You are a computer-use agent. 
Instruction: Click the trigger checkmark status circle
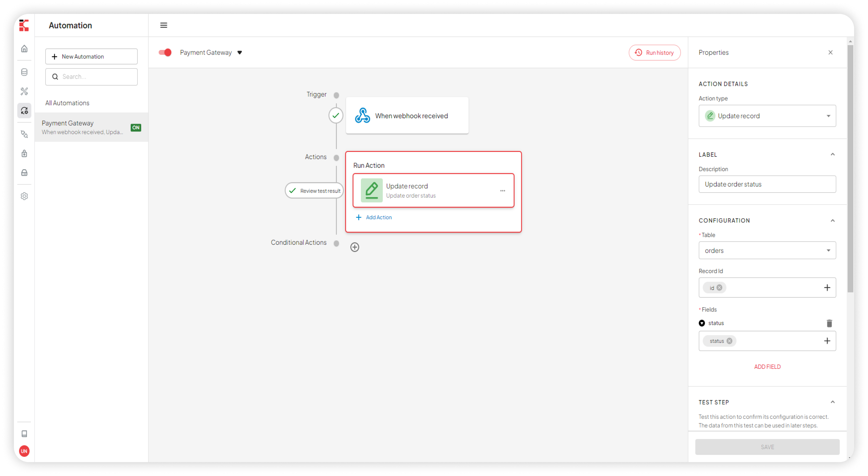coord(336,116)
